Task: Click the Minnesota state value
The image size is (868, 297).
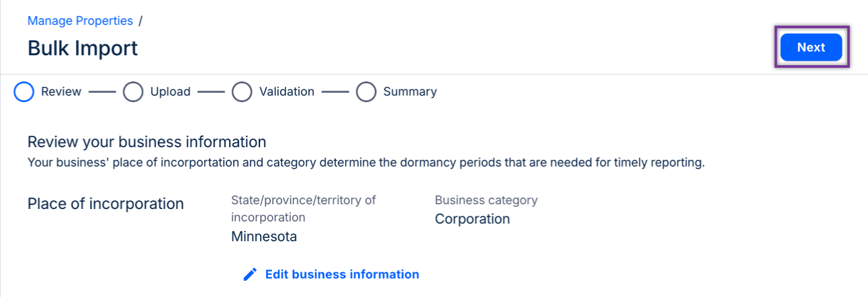Action: (264, 237)
